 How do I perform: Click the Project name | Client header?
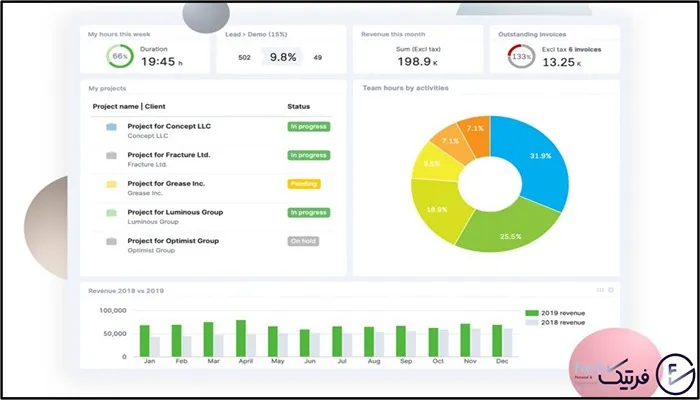[x=129, y=107]
